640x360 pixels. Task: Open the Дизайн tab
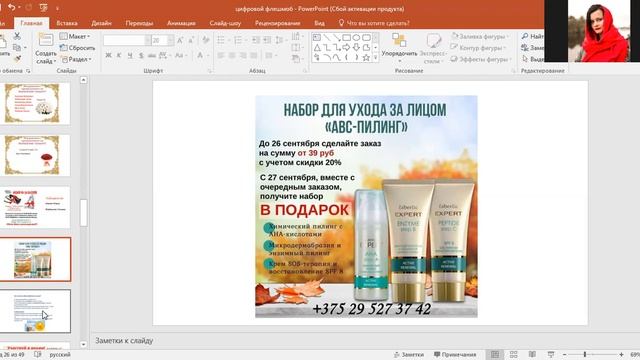[x=102, y=23]
